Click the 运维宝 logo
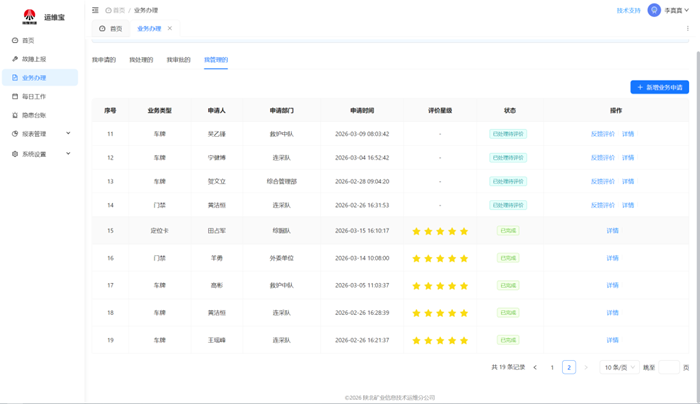 pos(28,16)
